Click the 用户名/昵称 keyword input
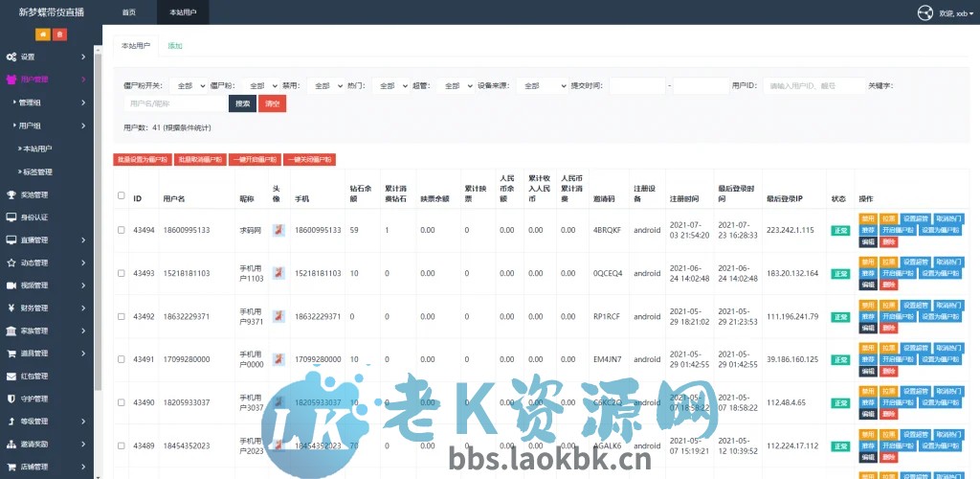 [x=176, y=103]
